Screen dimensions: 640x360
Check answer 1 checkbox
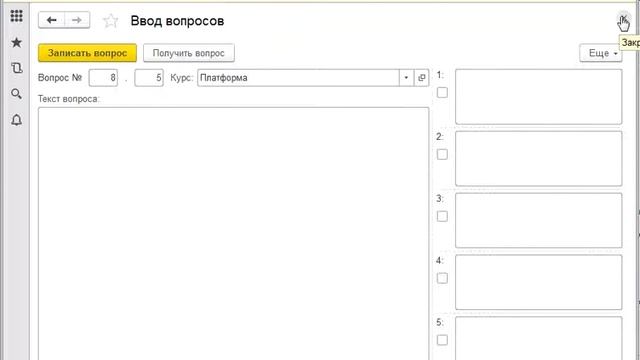442,93
